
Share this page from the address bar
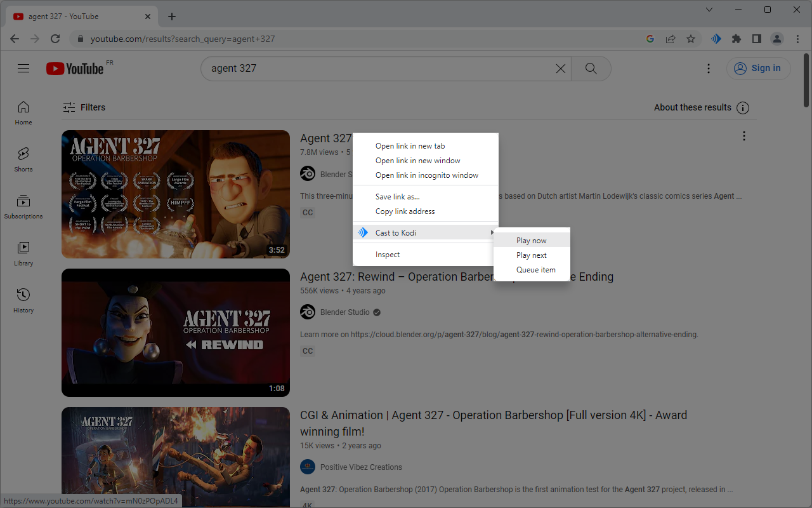click(671, 39)
